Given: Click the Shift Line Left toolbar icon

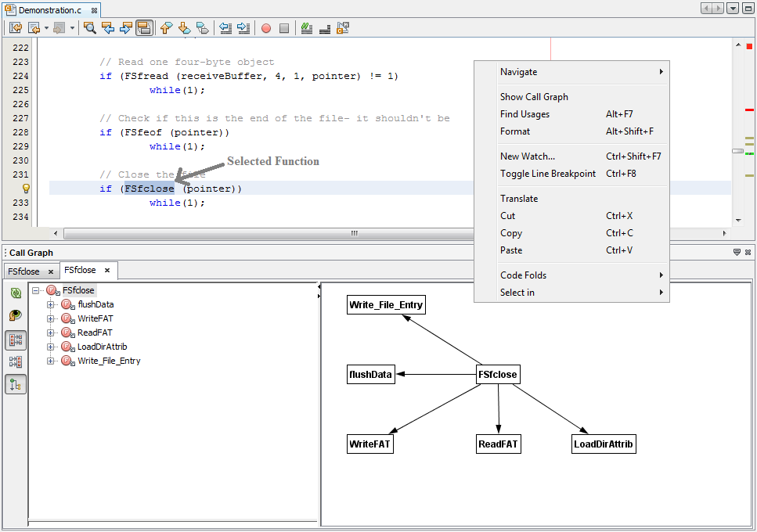Looking at the screenshot, I should pos(225,28).
